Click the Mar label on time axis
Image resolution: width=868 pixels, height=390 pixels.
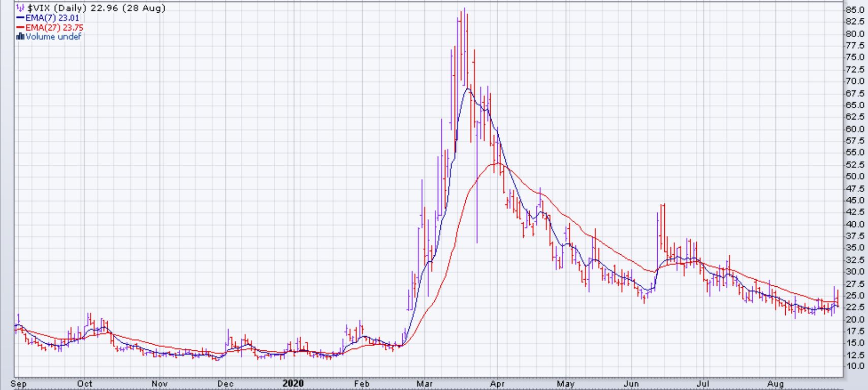point(425,384)
